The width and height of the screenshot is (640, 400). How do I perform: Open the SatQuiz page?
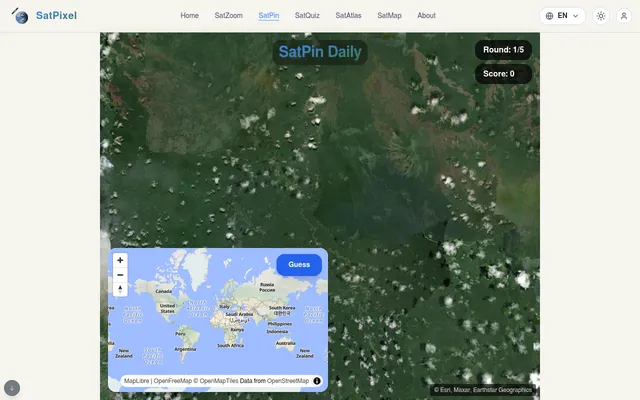(x=307, y=16)
